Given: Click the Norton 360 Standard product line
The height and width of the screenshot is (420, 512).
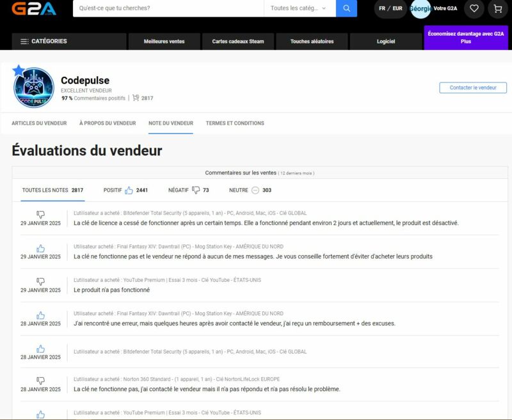Looking at the screenshot, I should 177,379.
